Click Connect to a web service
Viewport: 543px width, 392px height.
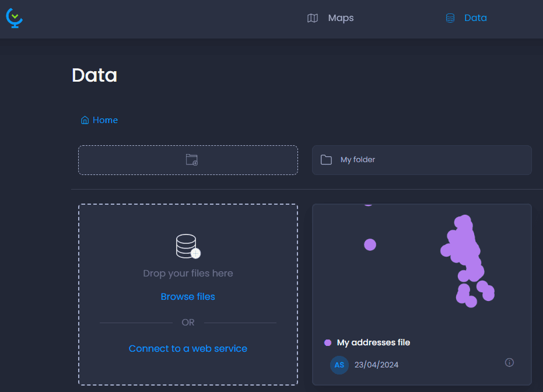188,348
